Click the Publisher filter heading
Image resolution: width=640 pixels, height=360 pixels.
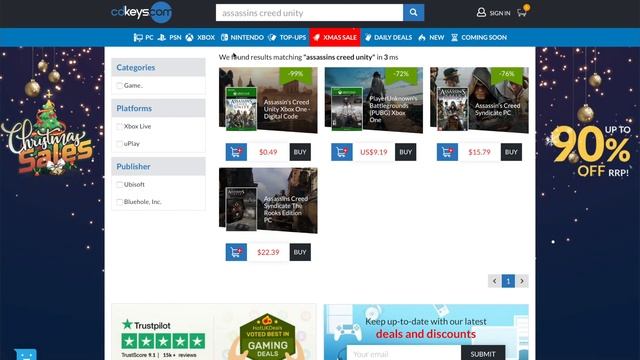[158, 166]
